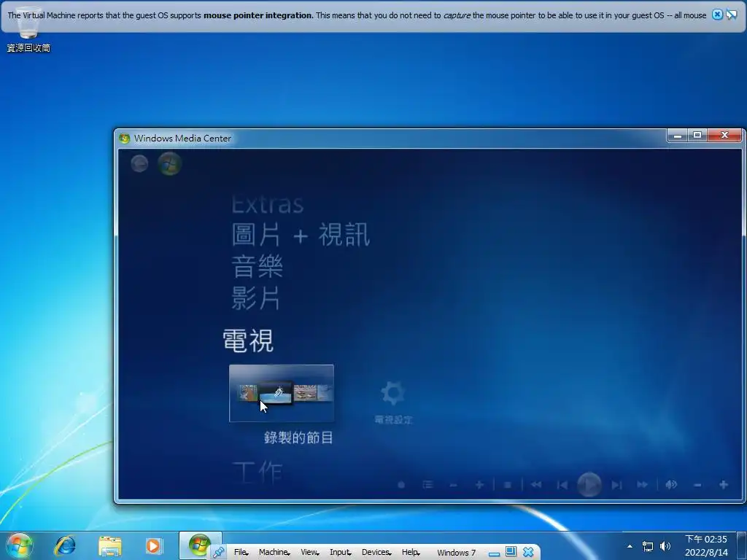Click the record button in transport controls
This screenshot has height=560, width=747.
[x=402, y=485]
